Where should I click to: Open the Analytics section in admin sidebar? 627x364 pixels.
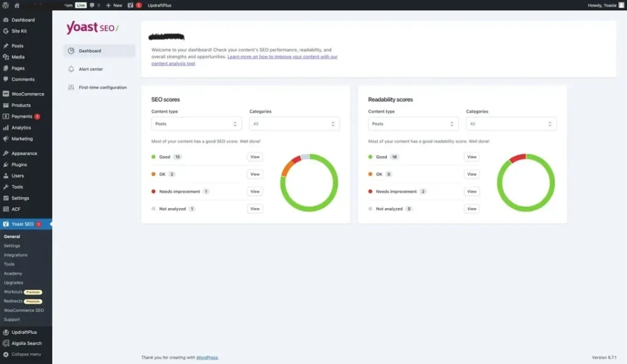point(21,127)
